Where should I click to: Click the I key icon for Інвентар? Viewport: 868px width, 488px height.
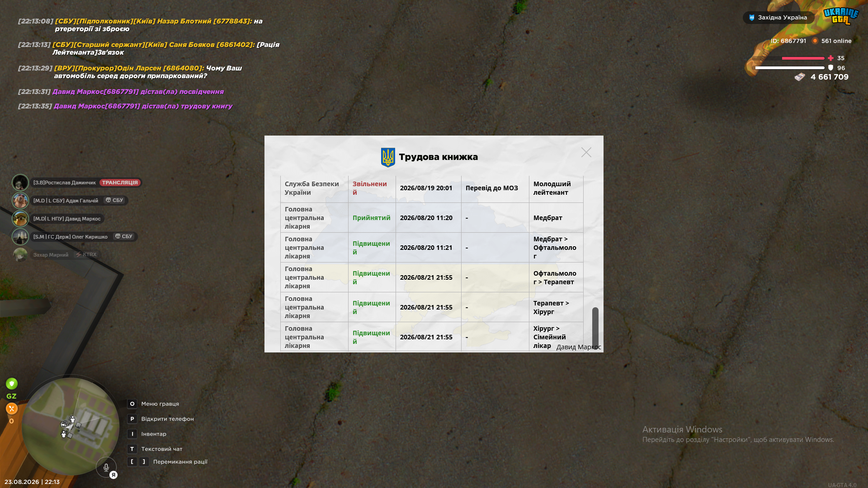pos(132,434)
